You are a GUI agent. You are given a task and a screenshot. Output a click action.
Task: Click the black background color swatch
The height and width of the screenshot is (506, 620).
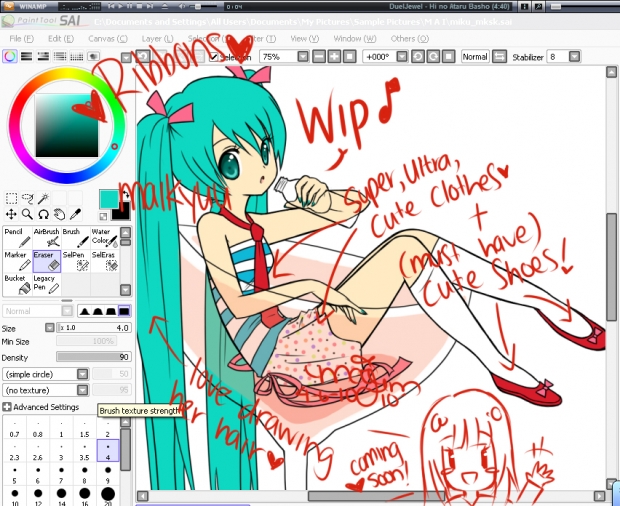121,211
